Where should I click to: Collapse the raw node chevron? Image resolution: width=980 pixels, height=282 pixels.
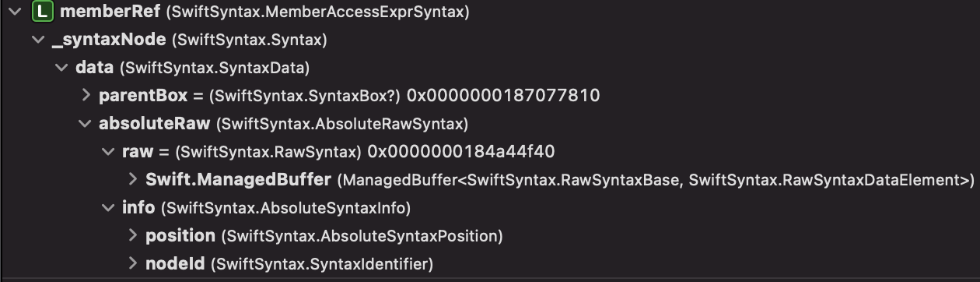108,152
